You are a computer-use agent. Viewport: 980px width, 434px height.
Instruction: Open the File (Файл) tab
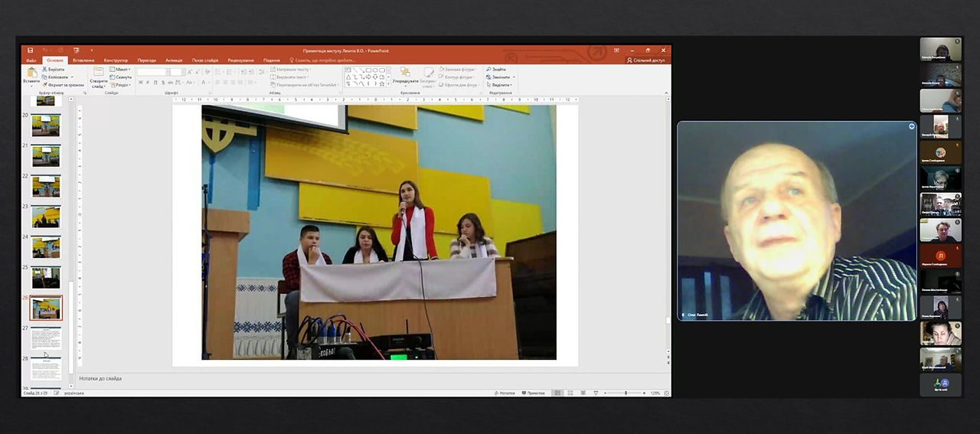pos(31,60)
